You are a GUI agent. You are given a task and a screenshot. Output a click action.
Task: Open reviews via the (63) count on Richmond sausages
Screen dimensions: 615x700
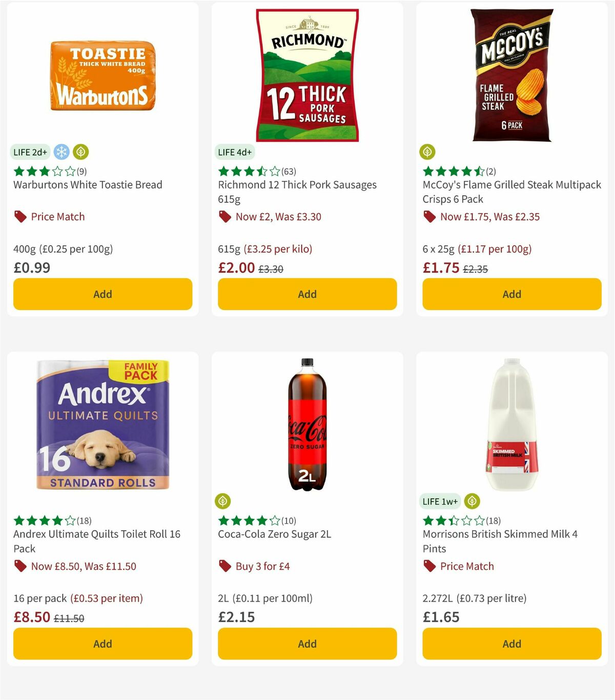(x=289, y=172)
